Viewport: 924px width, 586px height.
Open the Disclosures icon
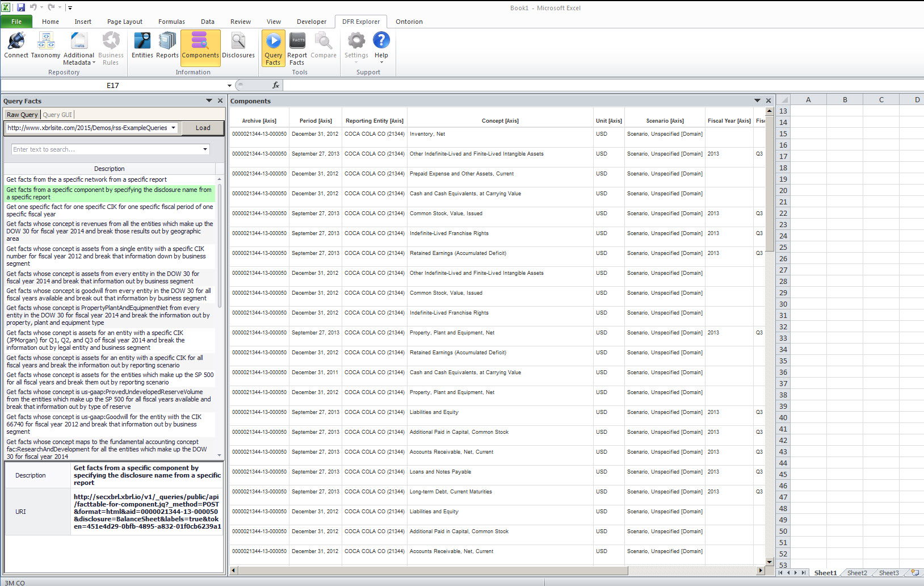[238, 45]
